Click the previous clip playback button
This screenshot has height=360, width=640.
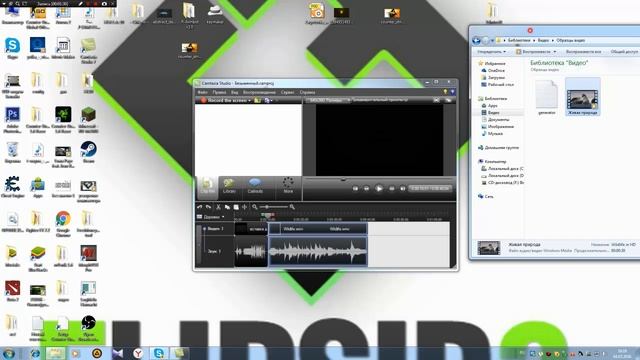(355, 189)
